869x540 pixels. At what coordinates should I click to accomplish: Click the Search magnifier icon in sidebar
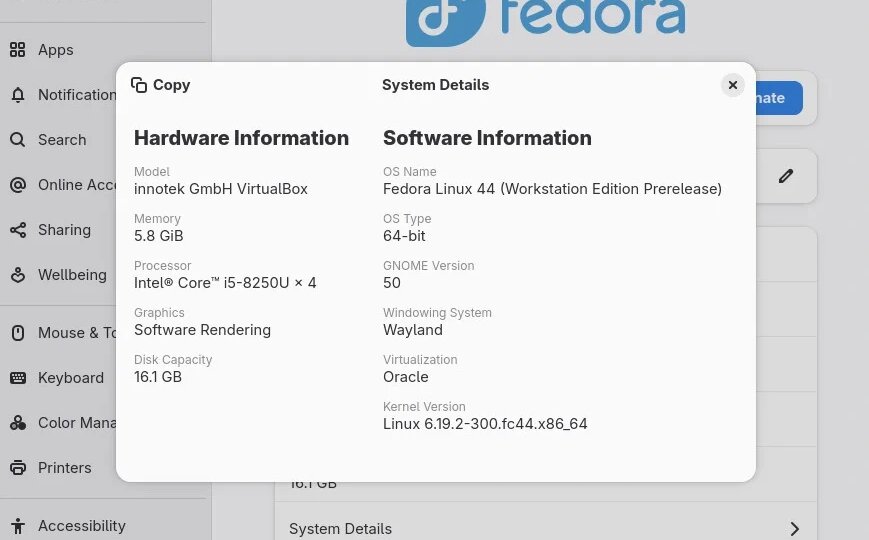18,140
